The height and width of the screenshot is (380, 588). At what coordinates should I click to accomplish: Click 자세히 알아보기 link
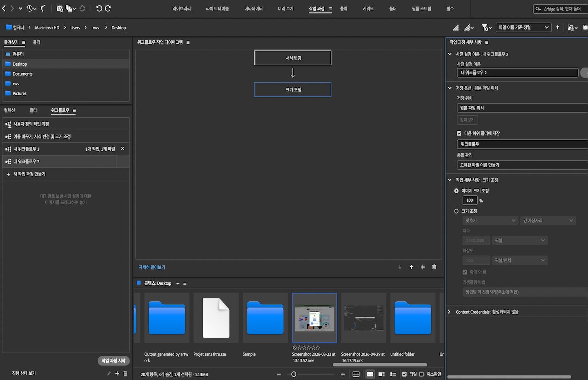(152, 267)
